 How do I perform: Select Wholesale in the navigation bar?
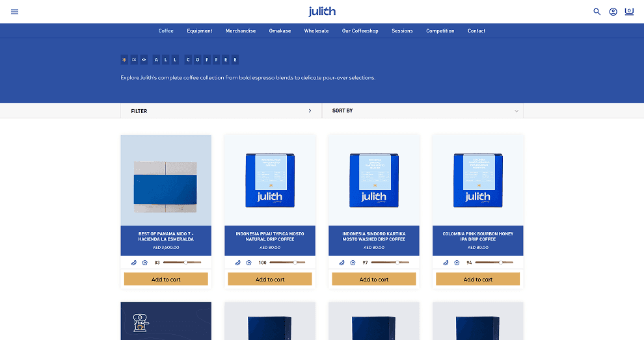coord(316,31)
